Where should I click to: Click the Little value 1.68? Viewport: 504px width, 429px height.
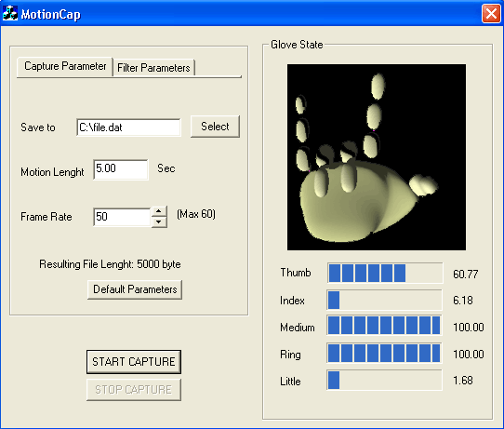point(463,381)
